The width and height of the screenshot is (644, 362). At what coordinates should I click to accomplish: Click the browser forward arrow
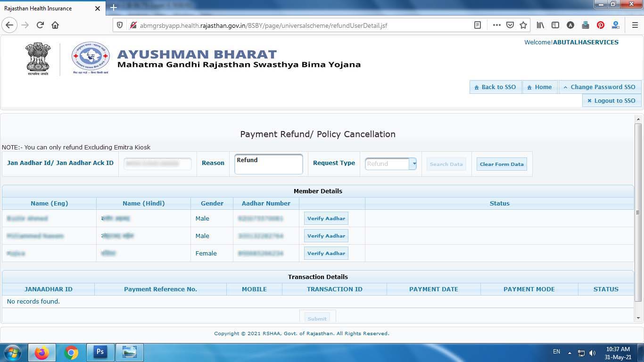(25, 25)
